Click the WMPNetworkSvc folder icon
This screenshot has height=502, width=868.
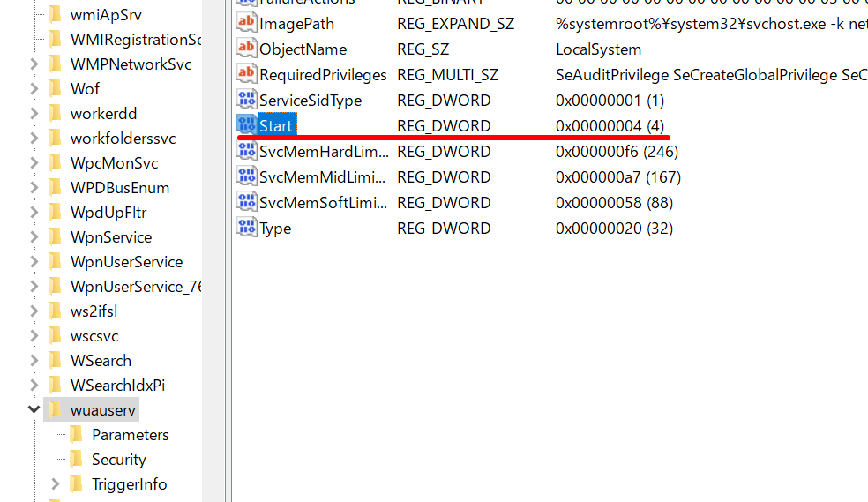(55, 64)
